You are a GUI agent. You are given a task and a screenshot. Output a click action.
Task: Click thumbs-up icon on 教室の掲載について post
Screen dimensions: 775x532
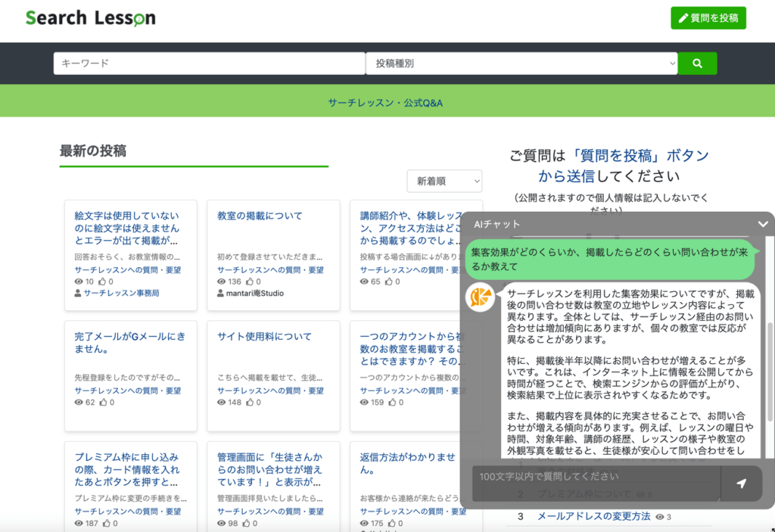(250, 282)
